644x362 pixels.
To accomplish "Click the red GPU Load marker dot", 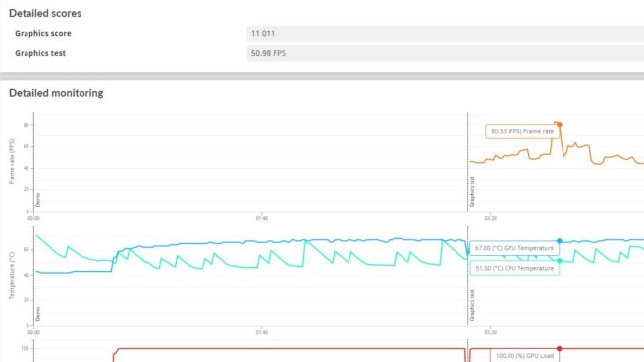I will [x=559, y=349].
